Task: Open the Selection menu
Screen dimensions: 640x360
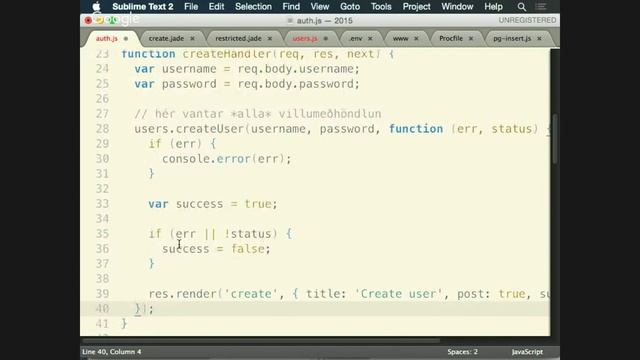Action: [253, 7]
